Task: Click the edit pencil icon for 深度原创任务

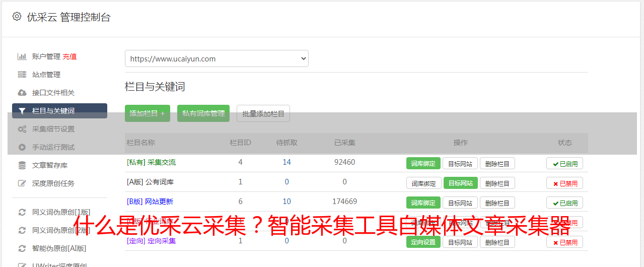Action: (22, 183)
